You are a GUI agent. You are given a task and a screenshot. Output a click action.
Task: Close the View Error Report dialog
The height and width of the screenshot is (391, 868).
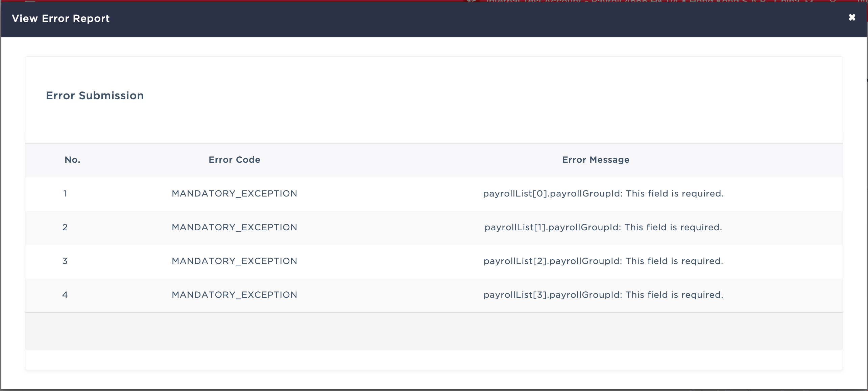click(852, 17)
